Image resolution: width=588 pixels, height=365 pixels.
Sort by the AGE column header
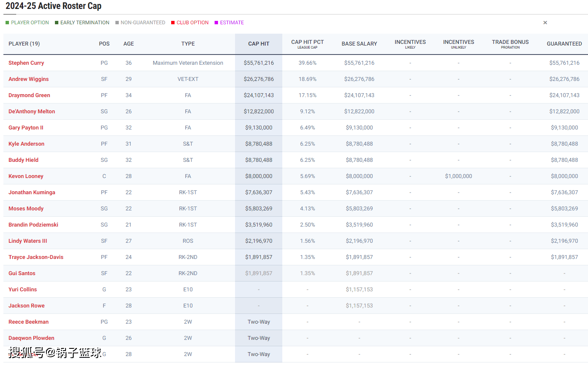(x=129, y=43)
